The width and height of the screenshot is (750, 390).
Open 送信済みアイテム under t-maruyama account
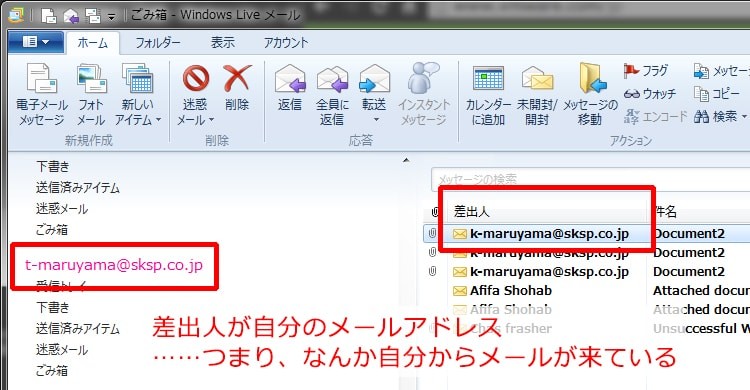point(77,329)
